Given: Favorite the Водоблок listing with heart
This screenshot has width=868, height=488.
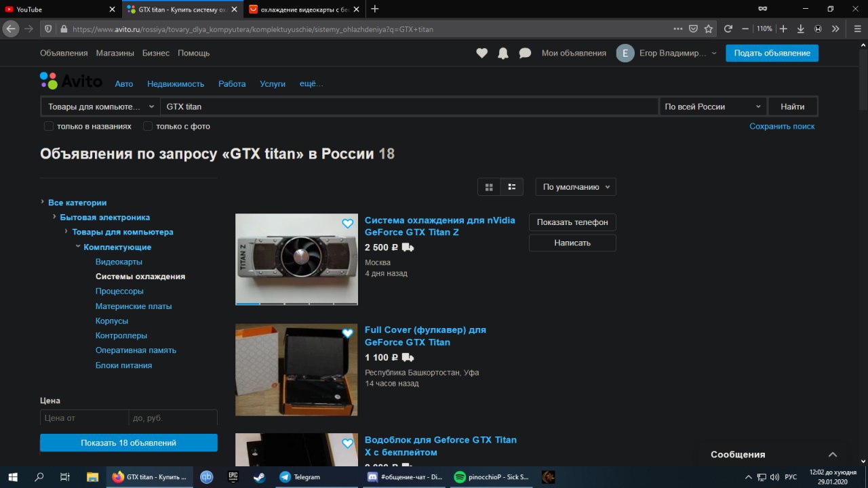Looking at the screenshot, I should tap(348, 443).
